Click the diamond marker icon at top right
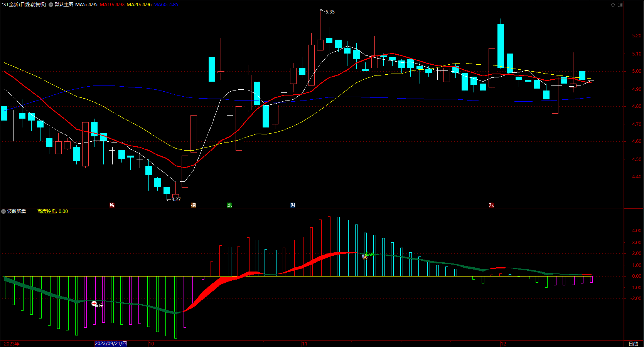644x347 pixels. coord(613,5)
